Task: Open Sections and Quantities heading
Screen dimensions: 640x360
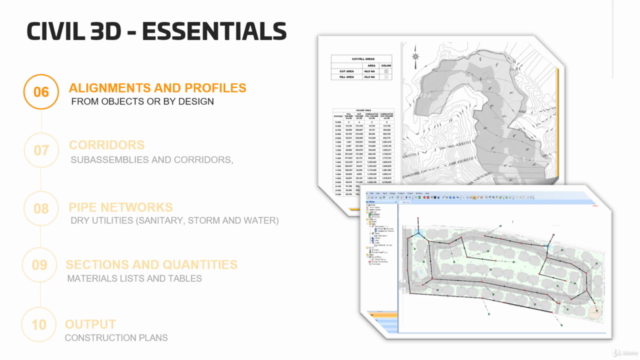Action: click(151, 264)
